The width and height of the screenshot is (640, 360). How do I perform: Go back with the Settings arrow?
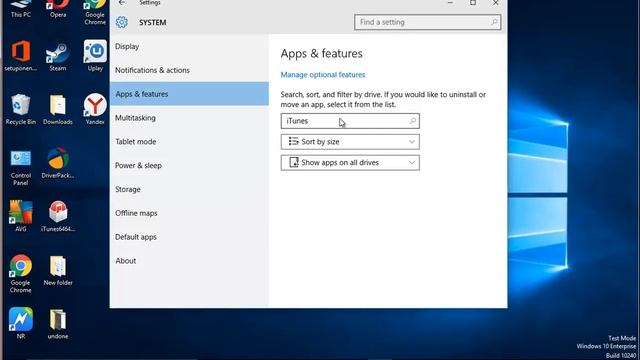[122, 3]
